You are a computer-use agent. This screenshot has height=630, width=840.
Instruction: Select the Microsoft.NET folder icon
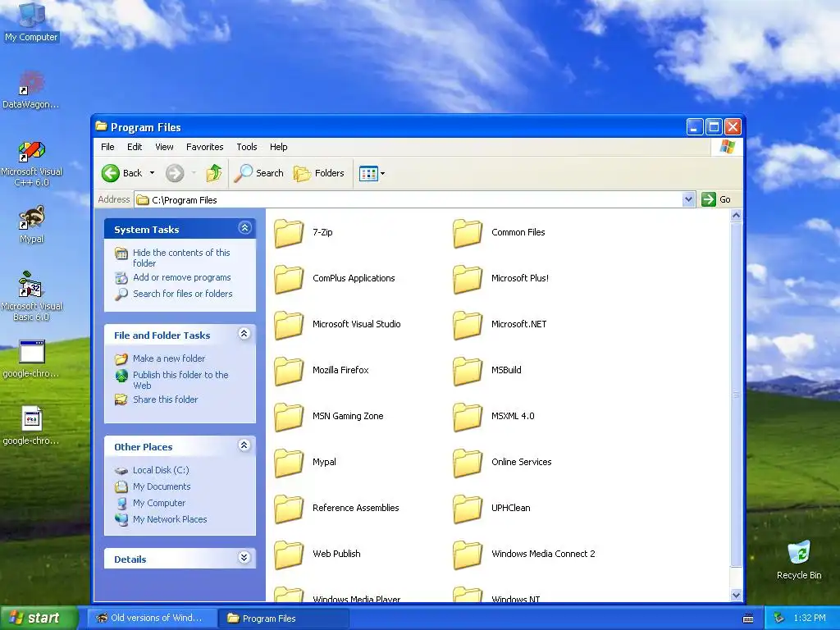pos(468,325)
